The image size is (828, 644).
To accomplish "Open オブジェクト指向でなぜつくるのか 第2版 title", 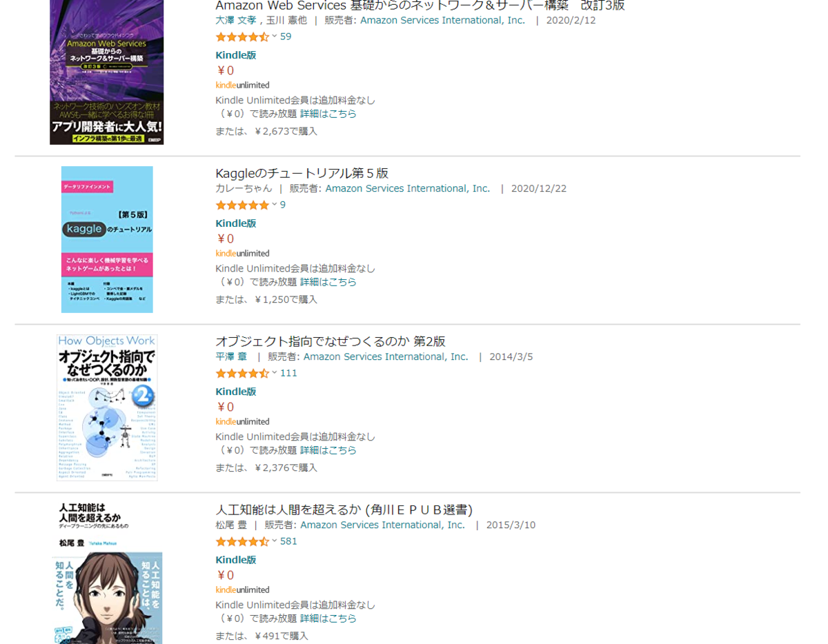I will pyautogui.click(x=331, y=341).
